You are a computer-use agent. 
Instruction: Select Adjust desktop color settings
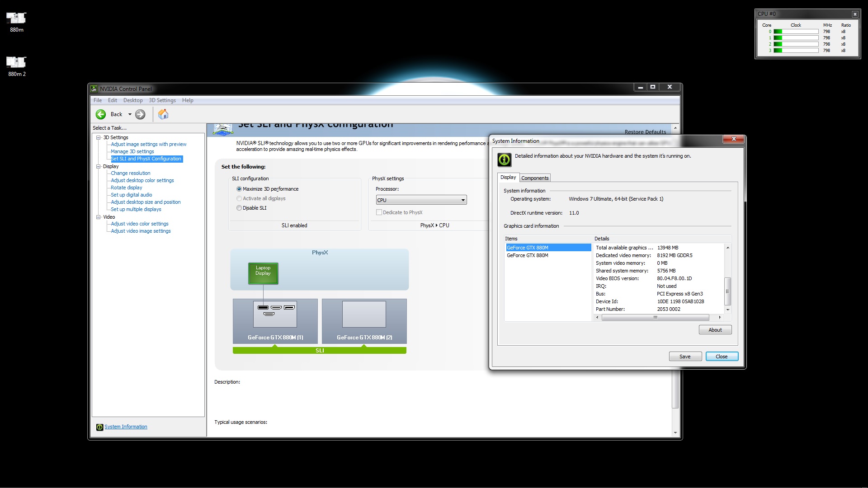(x=142, y=180)
